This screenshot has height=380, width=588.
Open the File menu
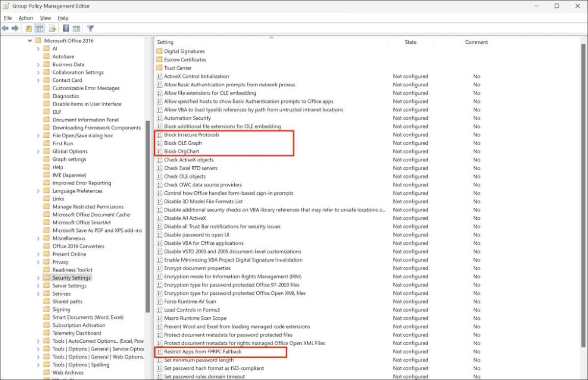(7, 18)
